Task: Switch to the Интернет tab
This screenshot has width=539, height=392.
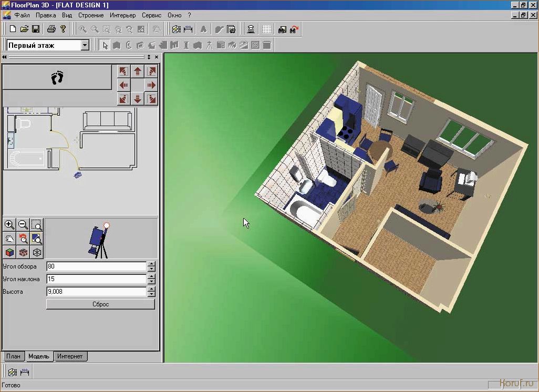Action: (70, 356)
